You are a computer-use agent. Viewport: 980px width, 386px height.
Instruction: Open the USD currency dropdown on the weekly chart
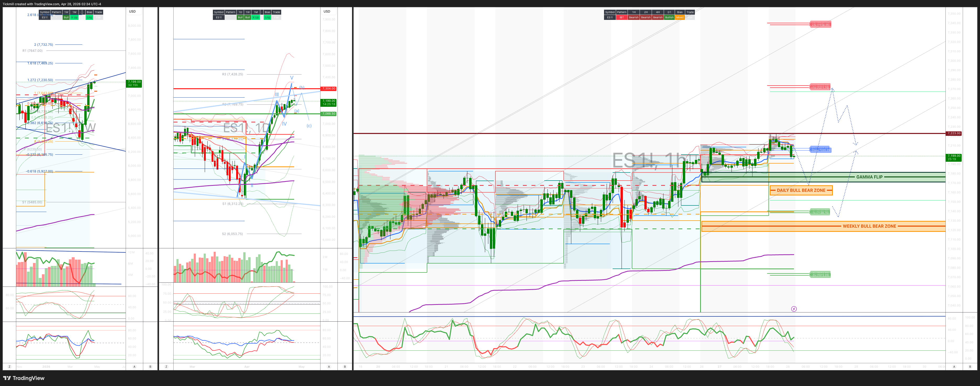pyautogui.click(x=132, y=12)
